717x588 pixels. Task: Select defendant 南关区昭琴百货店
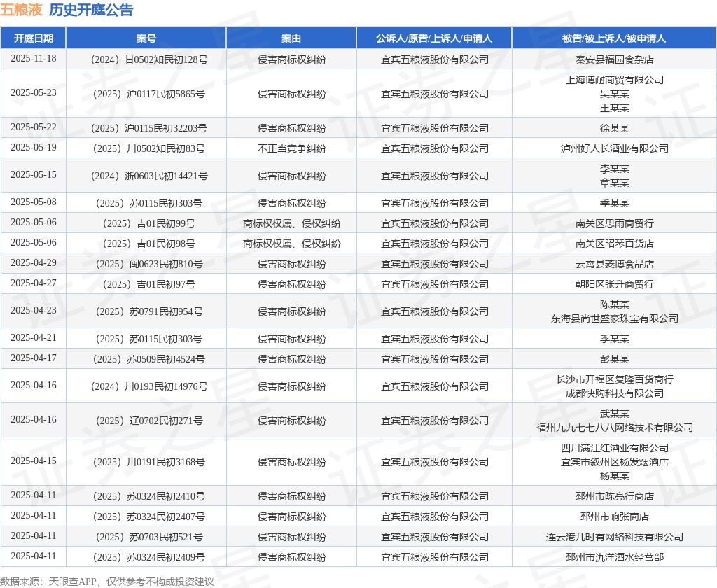click(x=615, y=244)
